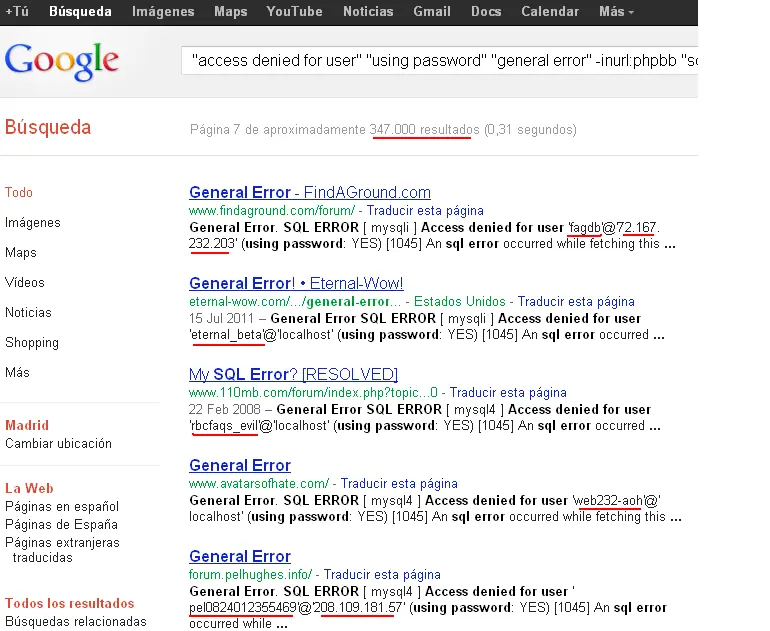Click Cambiar ubicación under Madrid

[58, 443]
